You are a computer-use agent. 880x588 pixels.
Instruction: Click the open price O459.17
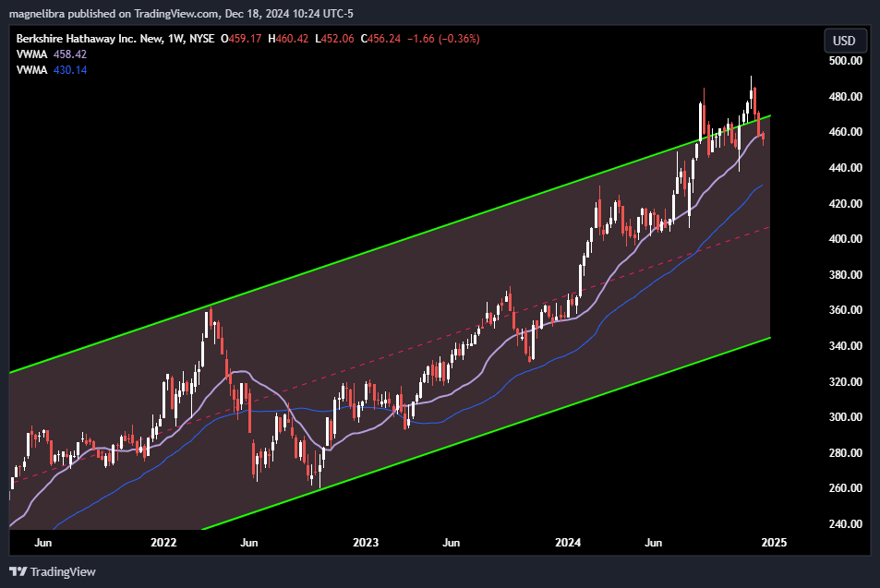[x=241, y=39]
